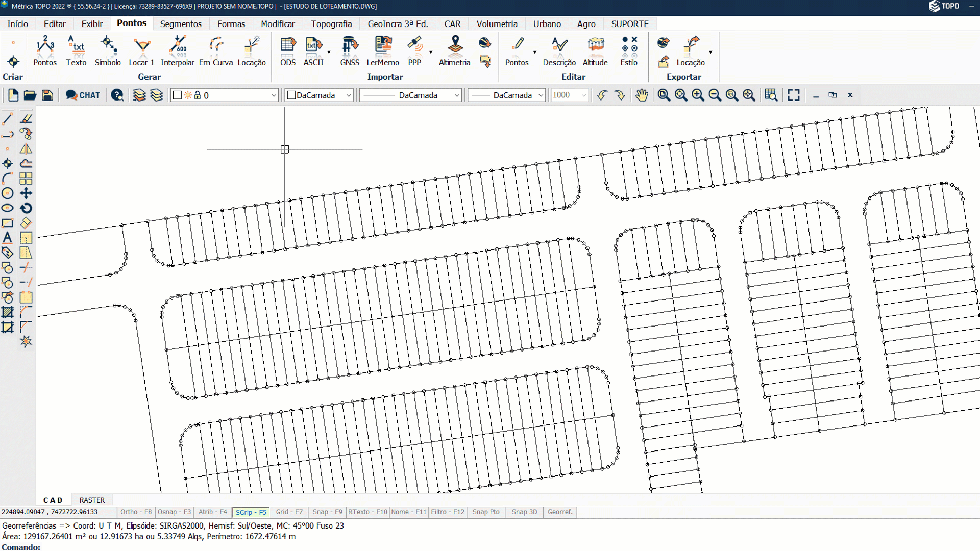Image resolution: width=980 pixels, height=551 pixels.
Task: Open the Topografia ribbon tab
Action: [331, 24]
